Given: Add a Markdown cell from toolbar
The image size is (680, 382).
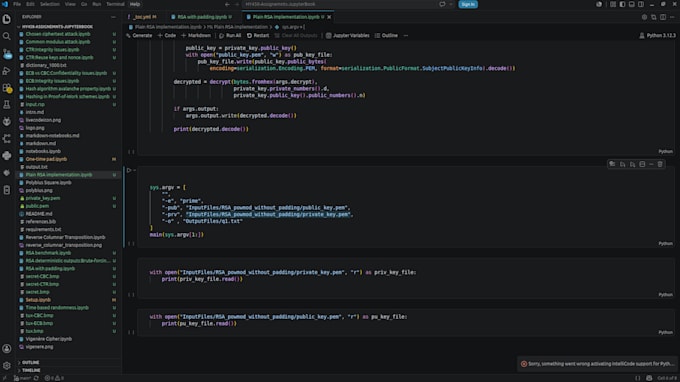Looking at the screenshot, I should (196, 36).
